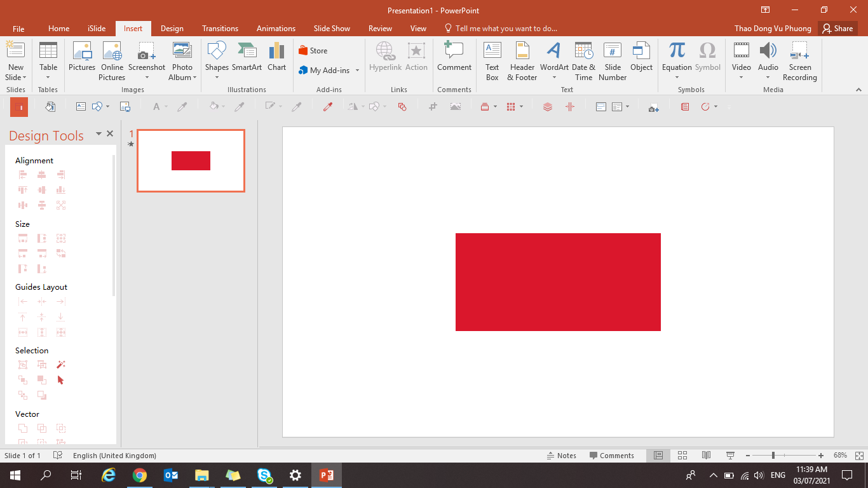Click Align Center horizontally in Design Tools
The height and width of the screenshot is (488, 868).
pos(42,175)
